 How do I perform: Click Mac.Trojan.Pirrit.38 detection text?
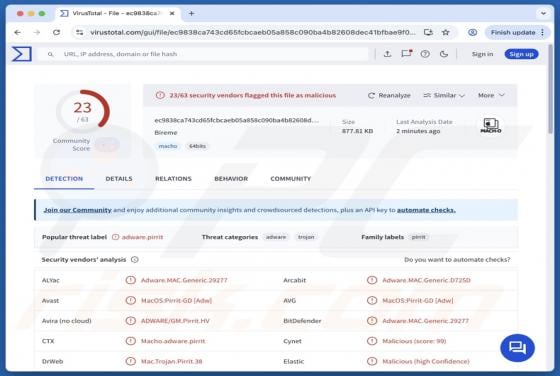point(172,361)
